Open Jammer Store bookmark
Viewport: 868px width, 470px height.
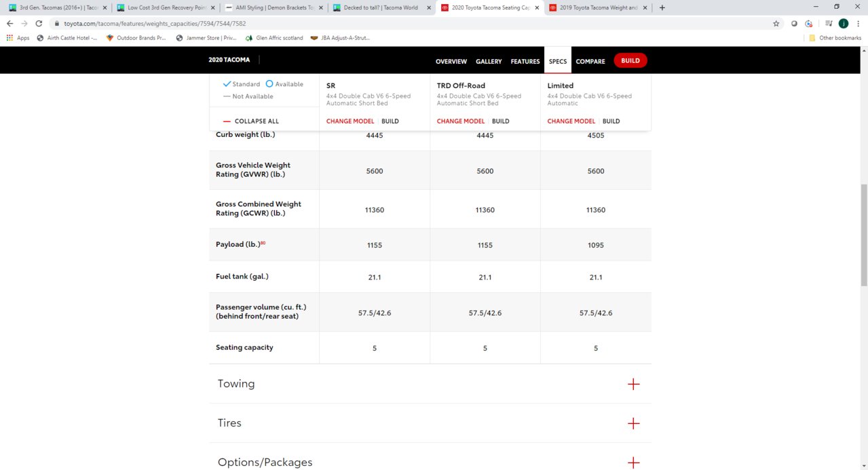point(206,38)
